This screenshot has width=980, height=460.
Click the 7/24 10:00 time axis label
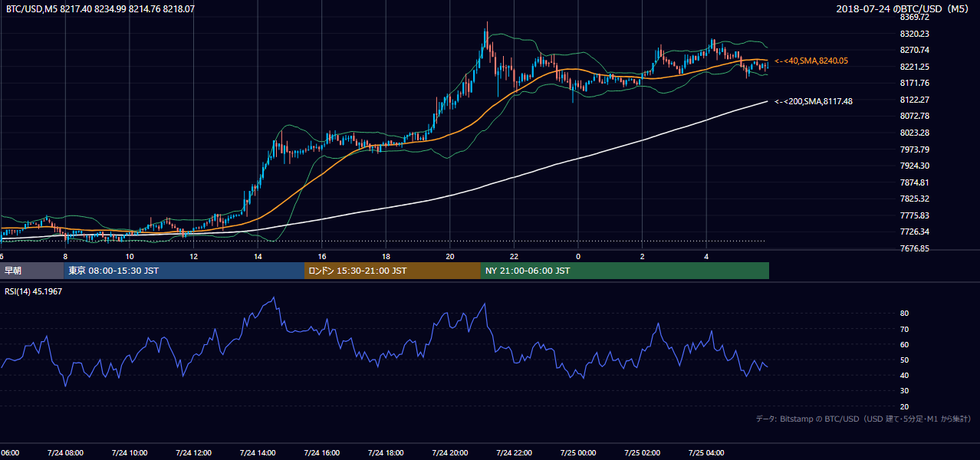click(130, 452)
